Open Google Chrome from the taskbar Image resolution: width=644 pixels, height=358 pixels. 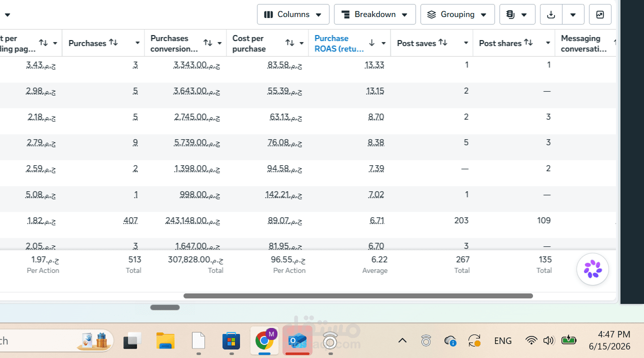coord(264,341)
